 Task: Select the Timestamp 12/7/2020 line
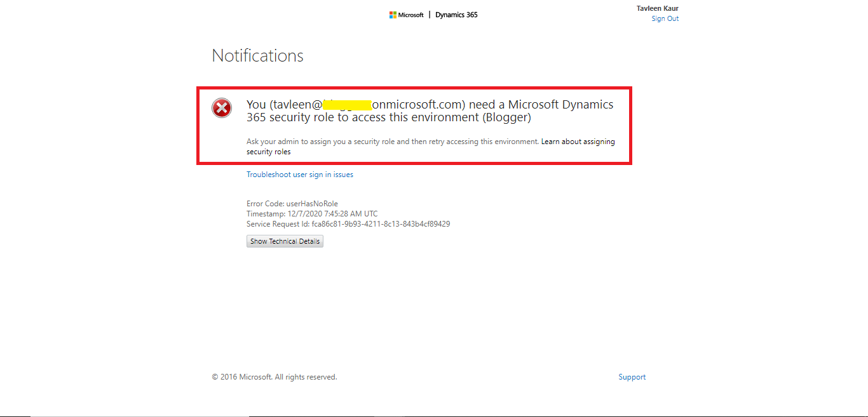[x=312, y=214]
